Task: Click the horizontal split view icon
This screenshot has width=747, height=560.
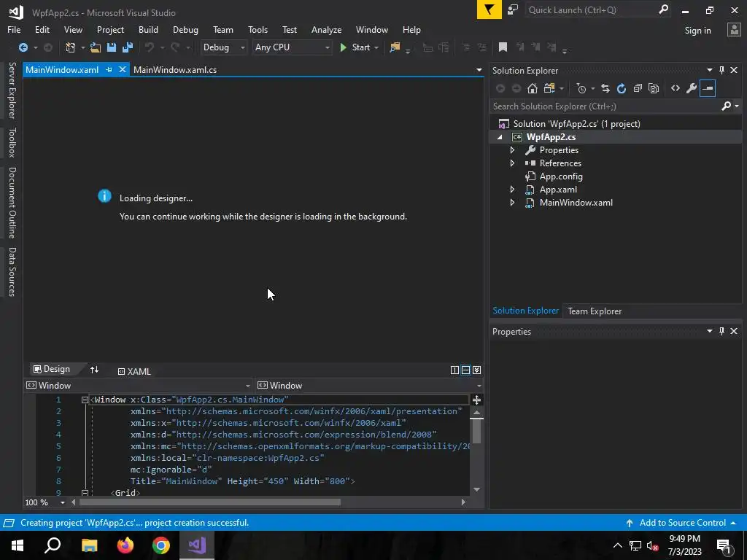Action: click(465, 370)
